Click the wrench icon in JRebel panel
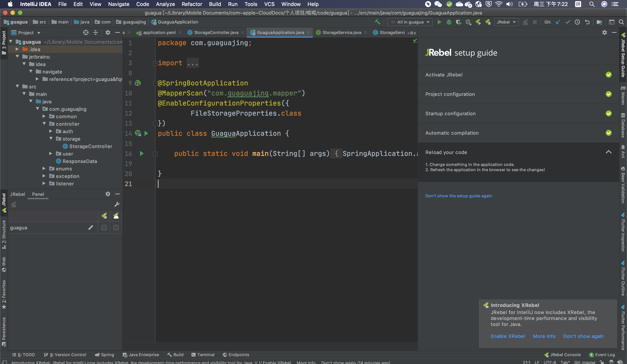The height and width of the screenshot is (364, 627). [x=117, y=204]
